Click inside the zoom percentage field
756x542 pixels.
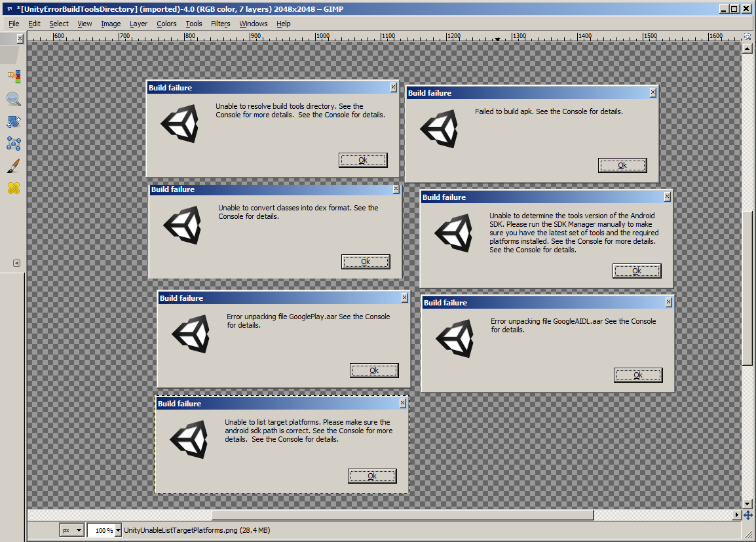104,530
